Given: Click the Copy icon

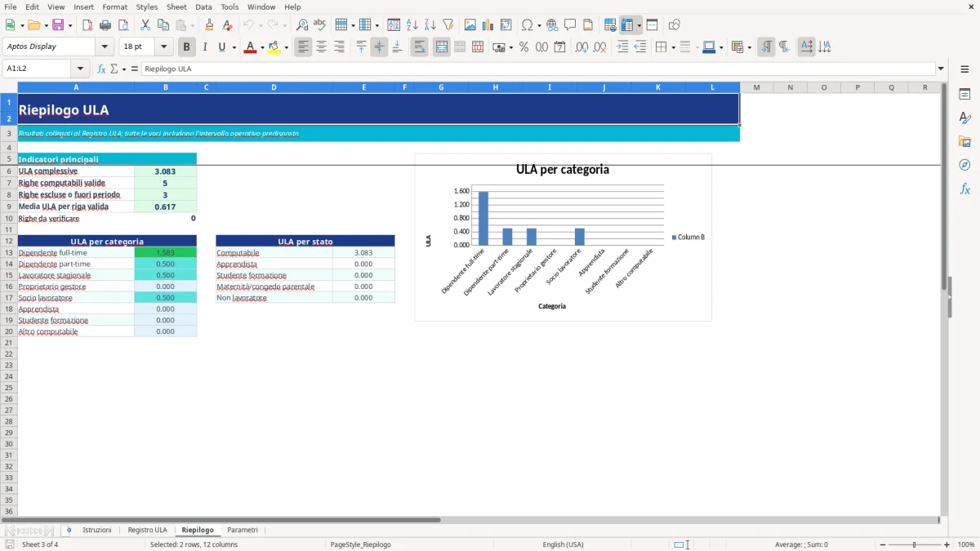Looking at the screenshot, I should [163, 24].
